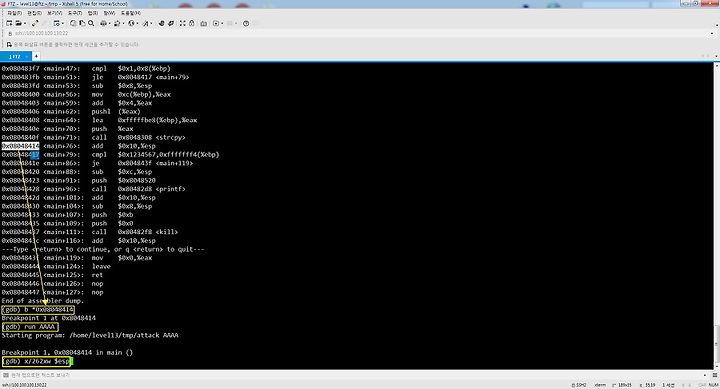Click the Font toolbar icon
The height and width of the screenshot is (389, 720).
click(x=146, y=23)
